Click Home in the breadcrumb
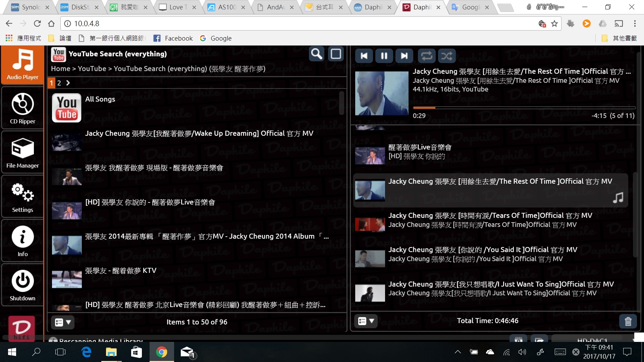 point(61,69)
